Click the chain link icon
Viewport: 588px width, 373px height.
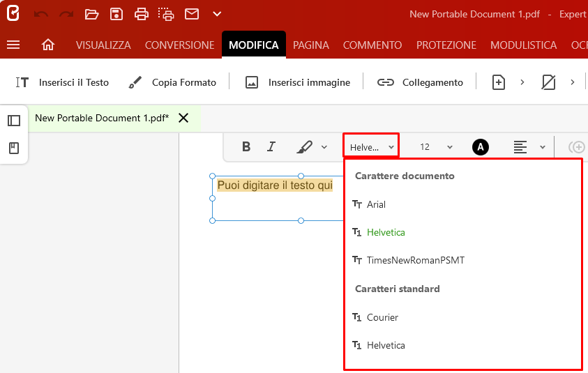(386, 82)
